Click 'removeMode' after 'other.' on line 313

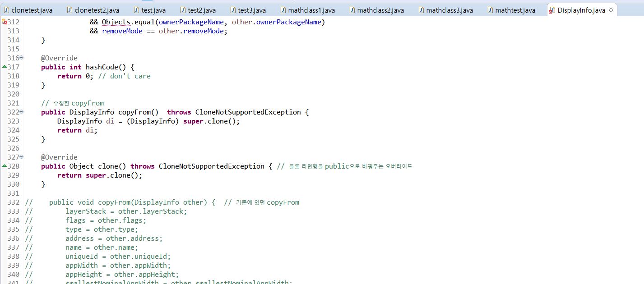click(204, 31)
